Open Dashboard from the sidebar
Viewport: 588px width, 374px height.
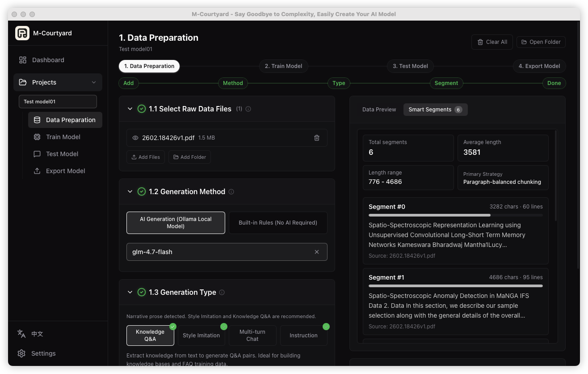(58, 60)
